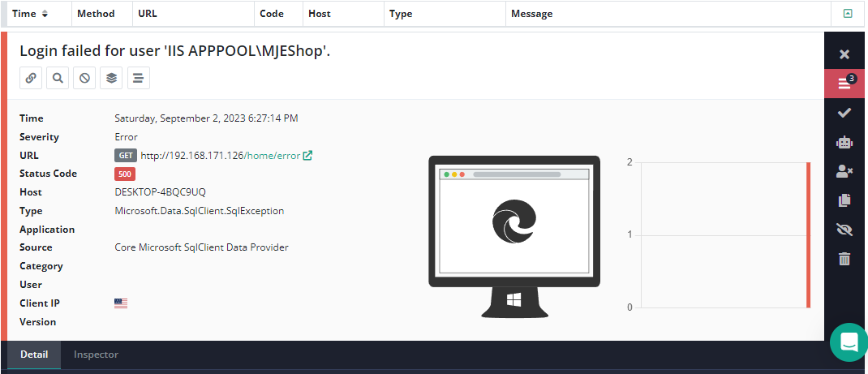The width and height of the screenshot is (868, 374).
Task: Select the host value DESKTOP-4BQC9UQ
Action: tap(161, 192)
